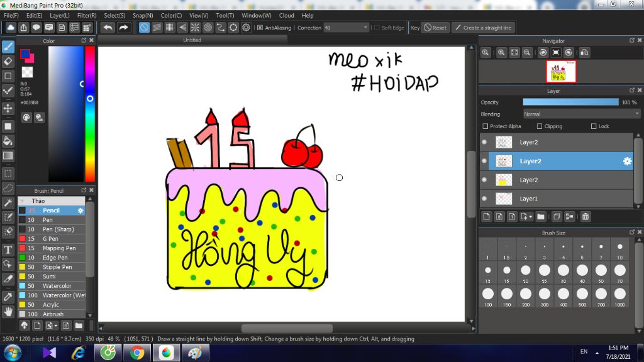
Task: Select the G Pen brush
Action: point(52,238)
